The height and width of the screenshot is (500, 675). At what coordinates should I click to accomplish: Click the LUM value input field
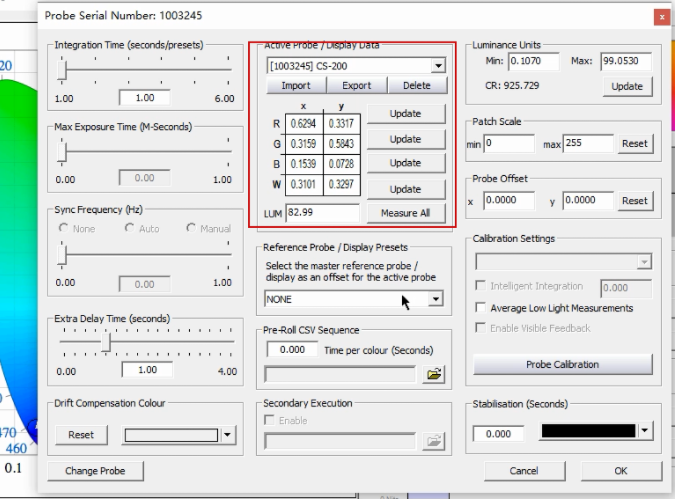click(x=322, y=213)
